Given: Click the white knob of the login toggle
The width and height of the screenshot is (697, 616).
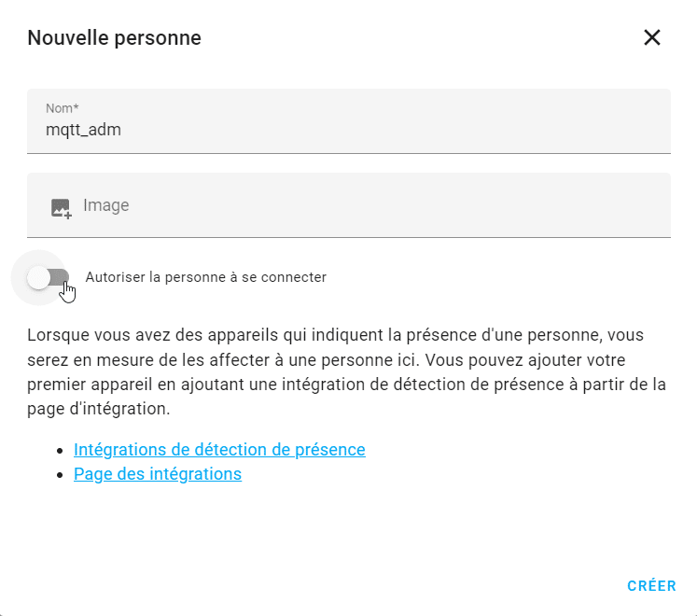Looking at the screenshot, I should point(38,277).
